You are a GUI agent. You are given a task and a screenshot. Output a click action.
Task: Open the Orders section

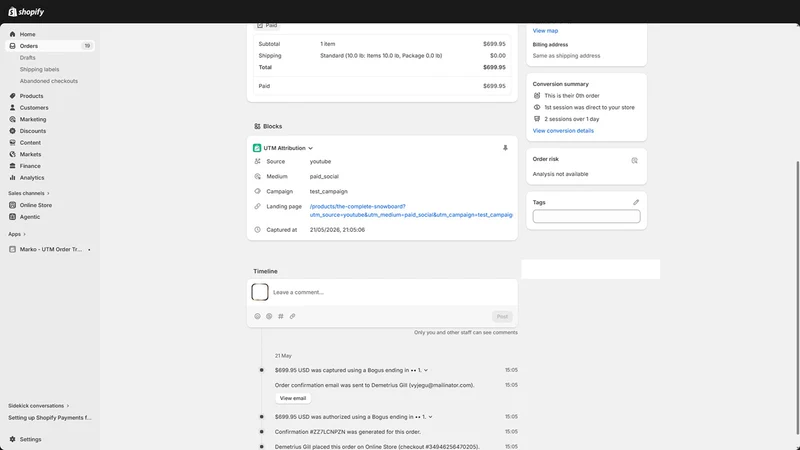tap(49, 46)
